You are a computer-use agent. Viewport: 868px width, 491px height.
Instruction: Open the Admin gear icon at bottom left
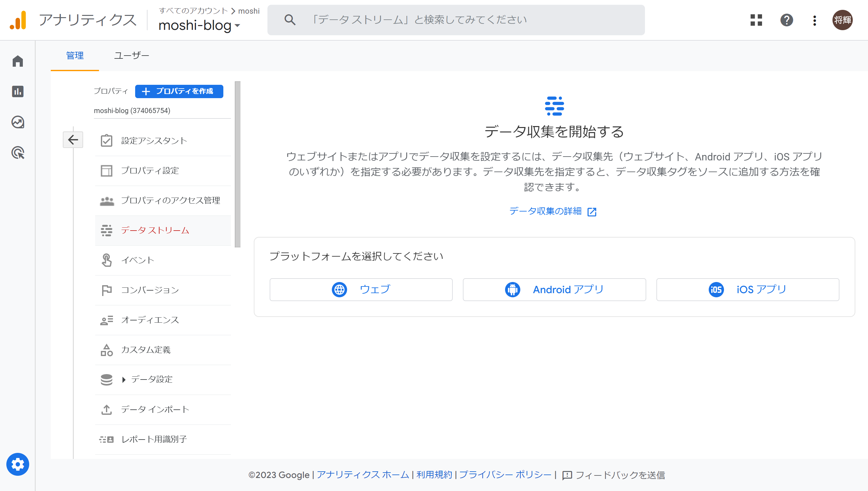[17, 464]
